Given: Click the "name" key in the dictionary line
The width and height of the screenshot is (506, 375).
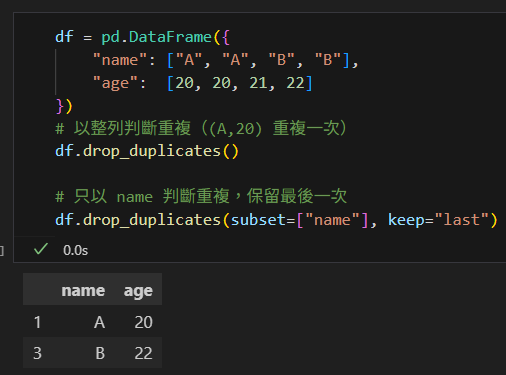Looking at the screenshot, I should (120, 60).
